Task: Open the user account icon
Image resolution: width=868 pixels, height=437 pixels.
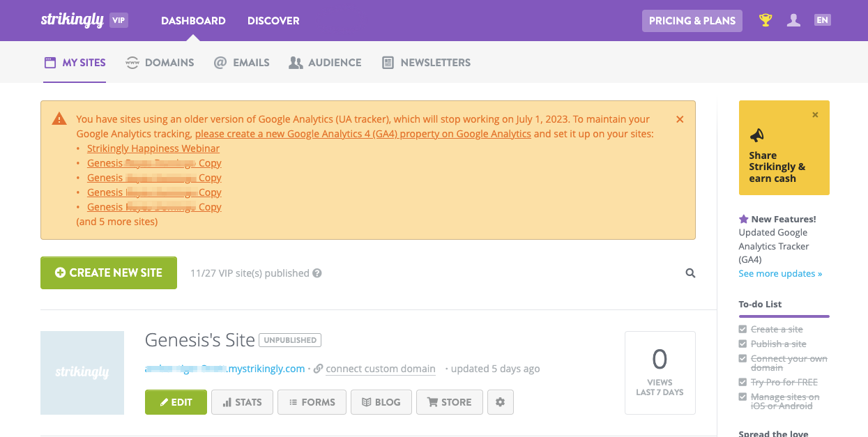Action: point(793,20)
